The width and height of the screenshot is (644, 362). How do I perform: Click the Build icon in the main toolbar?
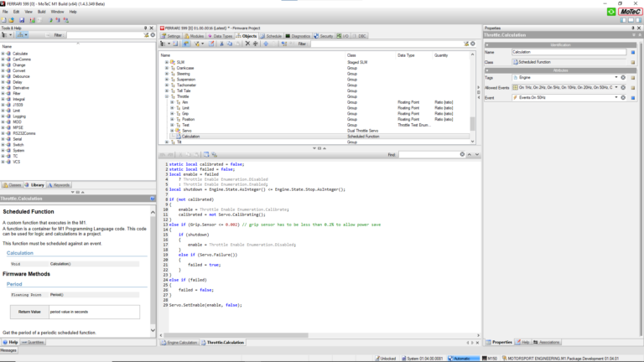click(x=32, y=20)
